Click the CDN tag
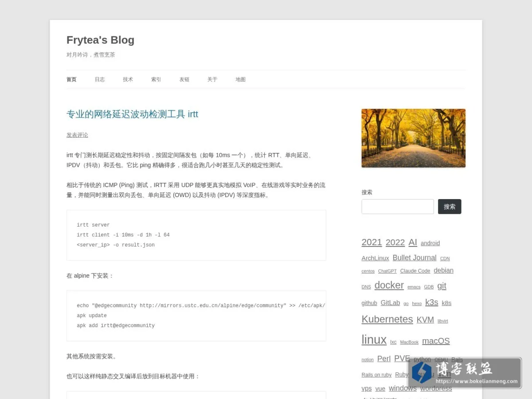 (445, 258)
